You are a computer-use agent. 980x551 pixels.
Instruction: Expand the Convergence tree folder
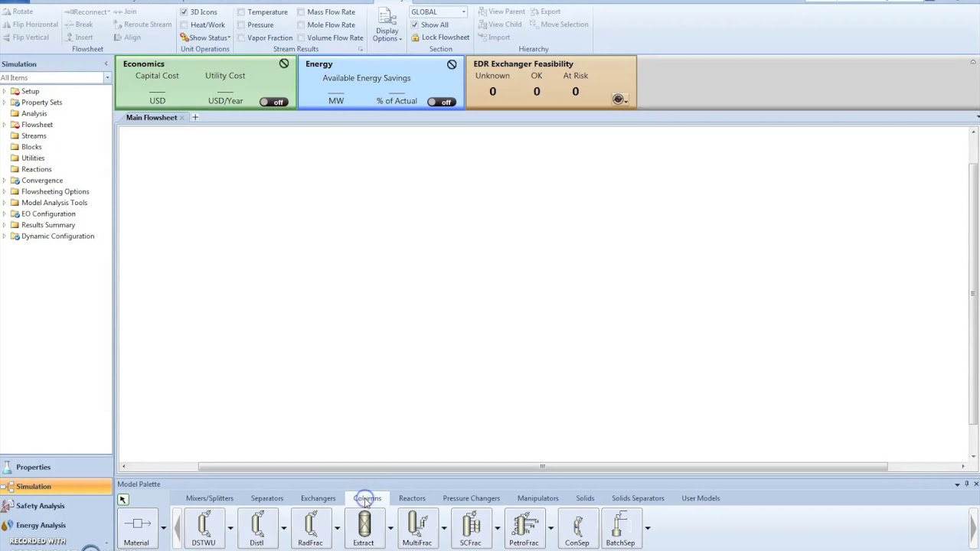[5, 181]
